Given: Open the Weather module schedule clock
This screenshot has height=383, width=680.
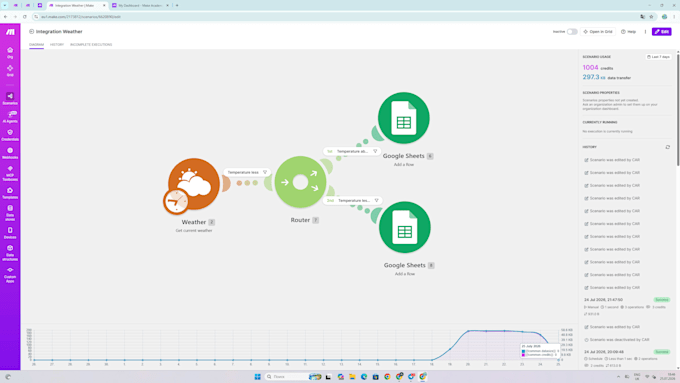Looking at the screenshot, I should click(176, 202).
